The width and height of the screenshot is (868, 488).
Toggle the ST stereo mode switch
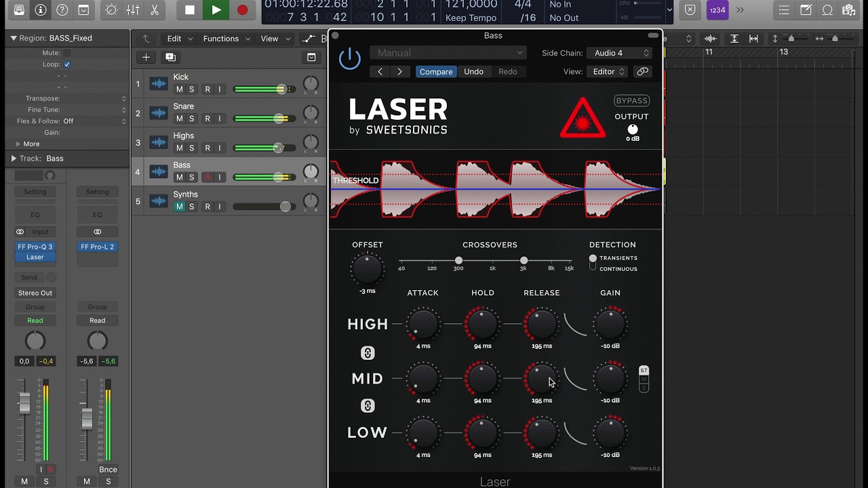(x=644, y=371)
